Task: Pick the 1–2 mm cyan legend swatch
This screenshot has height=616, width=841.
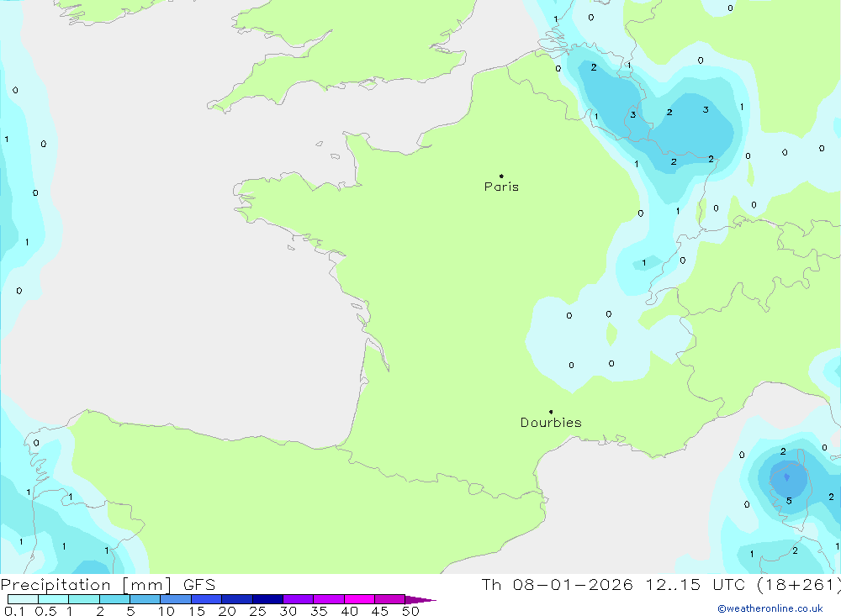Action: [x=84, y=599]
